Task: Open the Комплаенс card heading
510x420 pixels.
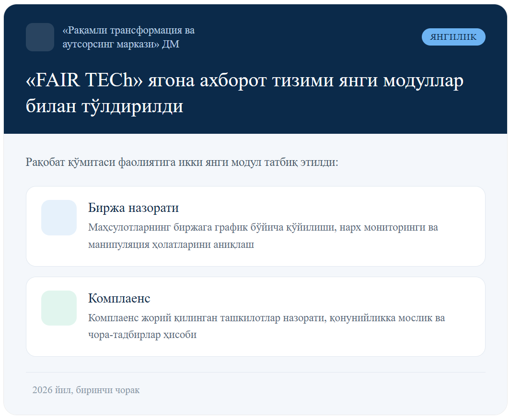Action: pyautogui.click(x=119, y=298)
